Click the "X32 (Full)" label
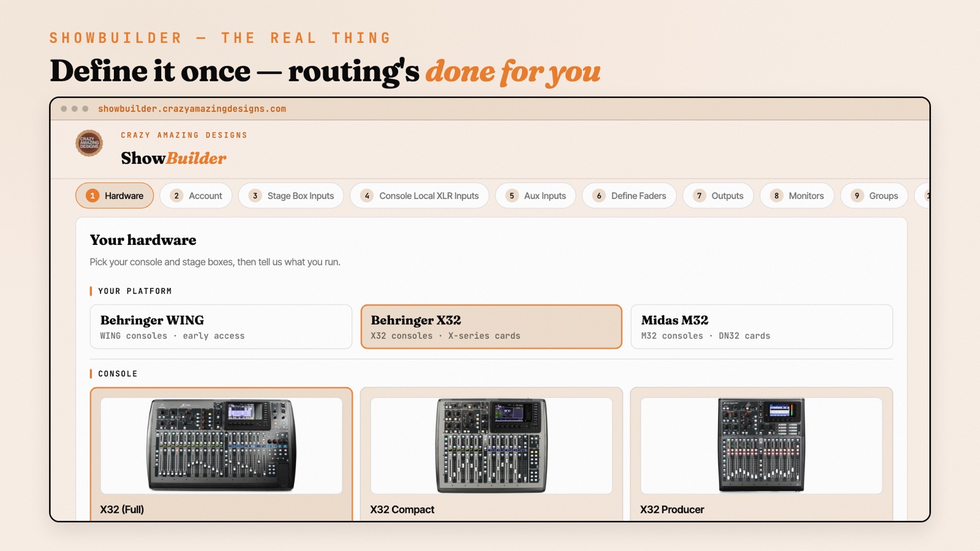Viewport: 980px width, 551px height. [122, 509]
